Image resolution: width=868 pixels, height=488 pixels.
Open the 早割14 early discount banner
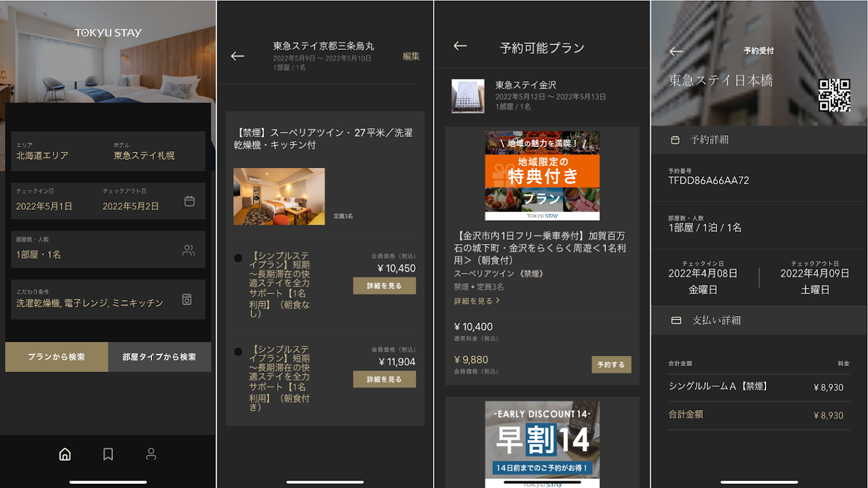point(542,444)
